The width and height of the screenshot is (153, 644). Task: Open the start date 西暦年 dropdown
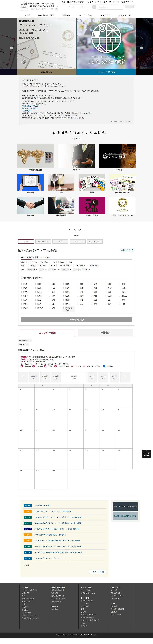click(31, 270)
